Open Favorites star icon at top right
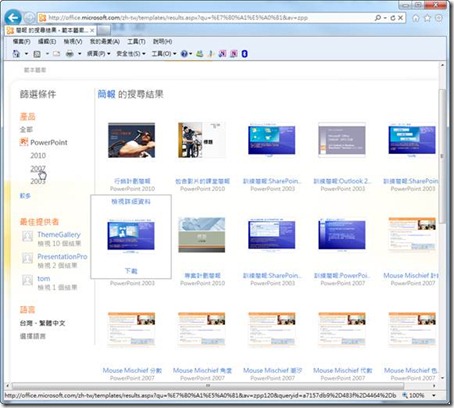Screen dimensions: 454x408 (x=427, y=18)
